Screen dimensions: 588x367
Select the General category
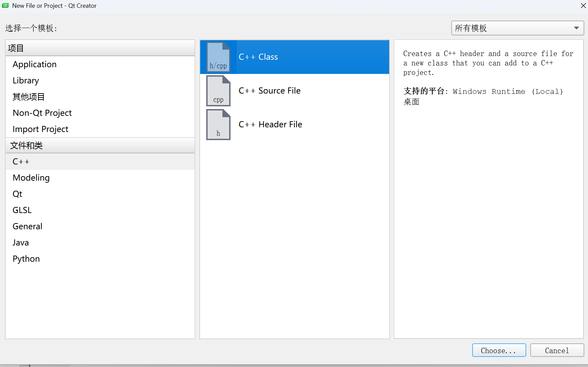100,227
